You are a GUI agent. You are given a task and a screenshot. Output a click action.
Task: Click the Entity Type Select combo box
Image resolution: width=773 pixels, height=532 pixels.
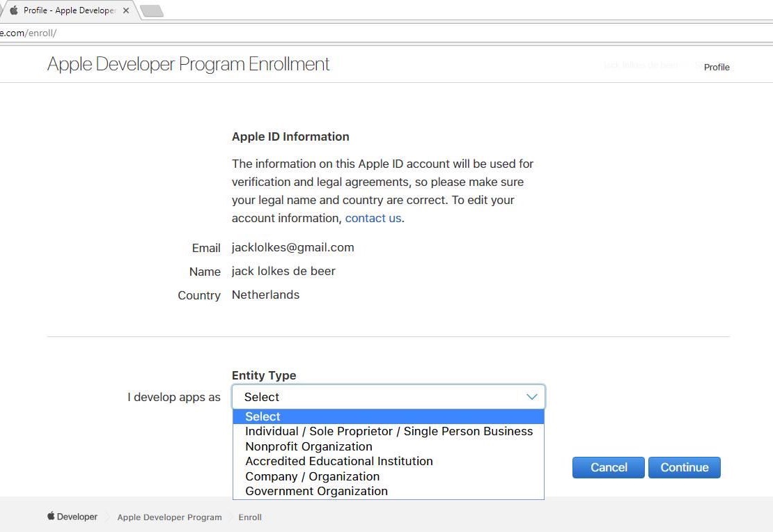(389, 397)
